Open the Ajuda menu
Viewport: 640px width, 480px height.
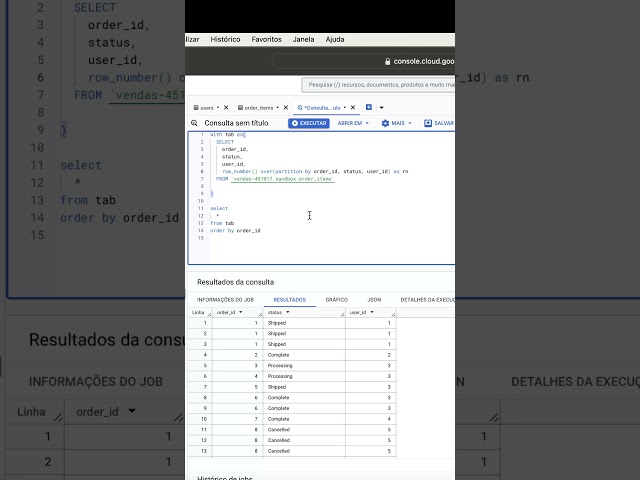(335, 40)
